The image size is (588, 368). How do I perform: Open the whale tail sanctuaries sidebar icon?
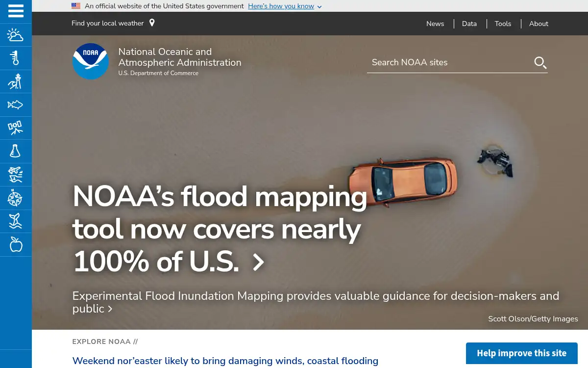(16, 221)
